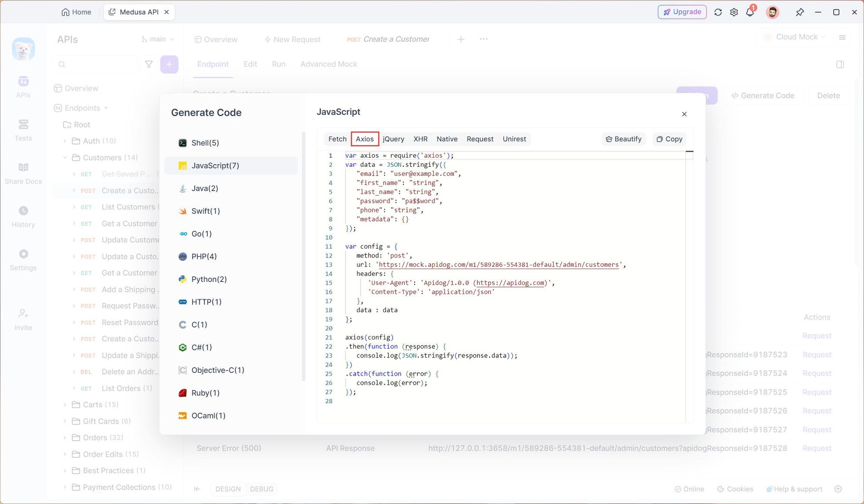864x504 pixels.
Task: Close the Medusa API tab
Action: [166, 12]
